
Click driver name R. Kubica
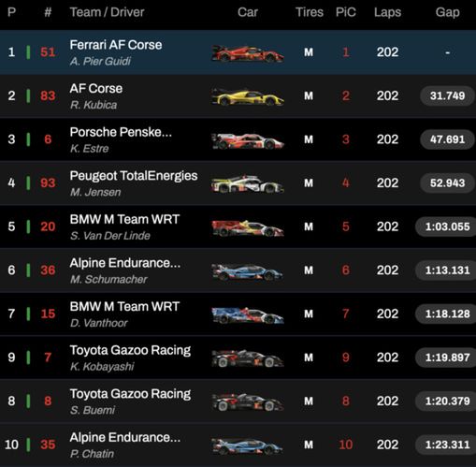tap(94, 105)
